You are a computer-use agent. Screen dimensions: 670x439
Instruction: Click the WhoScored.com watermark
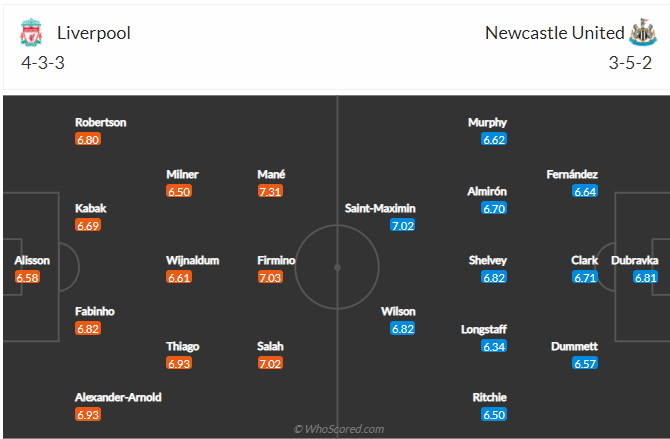click(x=338, y=429)
